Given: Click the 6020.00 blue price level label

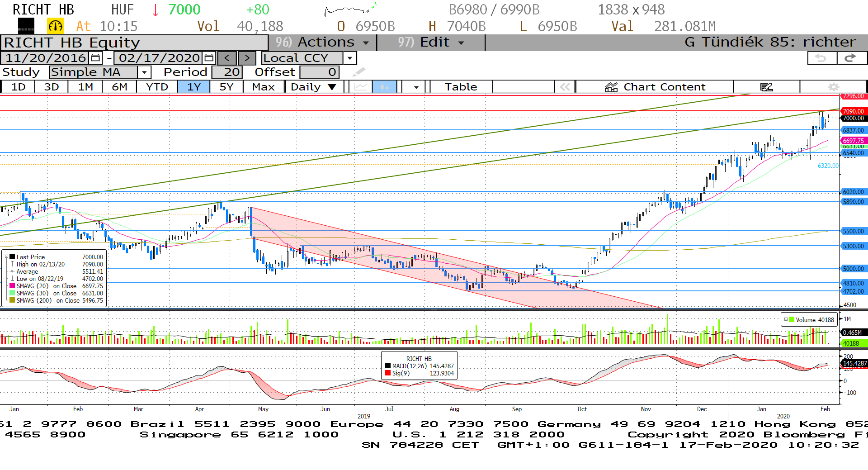Looking at the screenshot, I should pos(853,192).
